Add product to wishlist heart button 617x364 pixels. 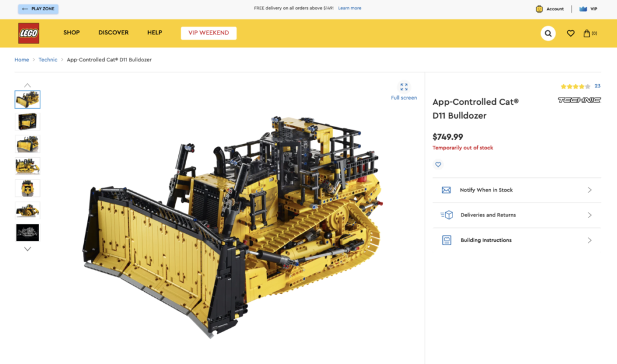tap(438, 165)
